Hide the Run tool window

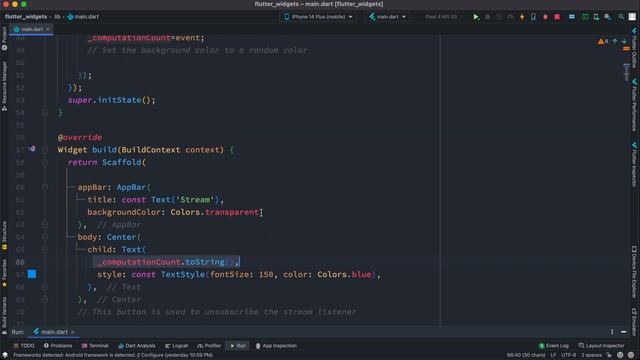coord(624,332)
